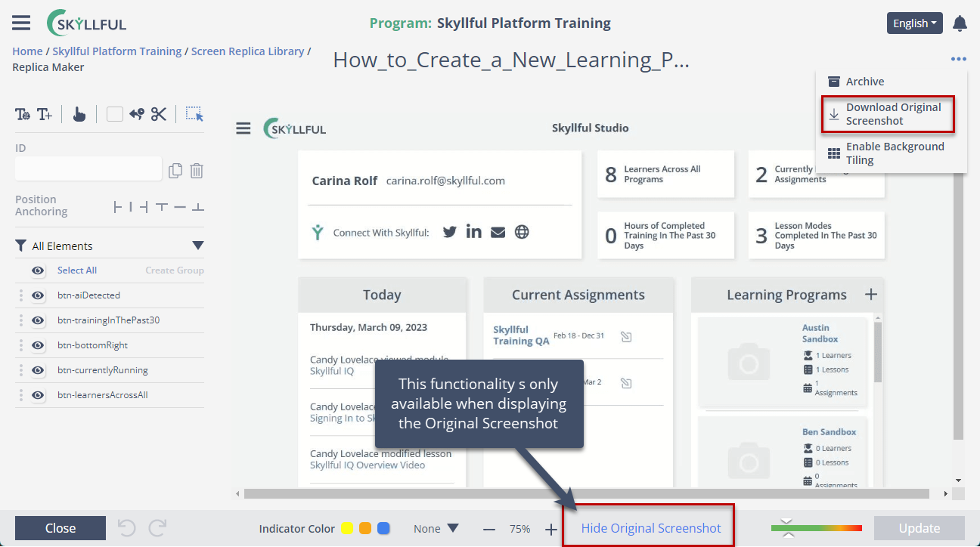Set position anchoring to top edge
Viewport: 980px width, 547px height.
pyautogui.click(x=161, y=207)
